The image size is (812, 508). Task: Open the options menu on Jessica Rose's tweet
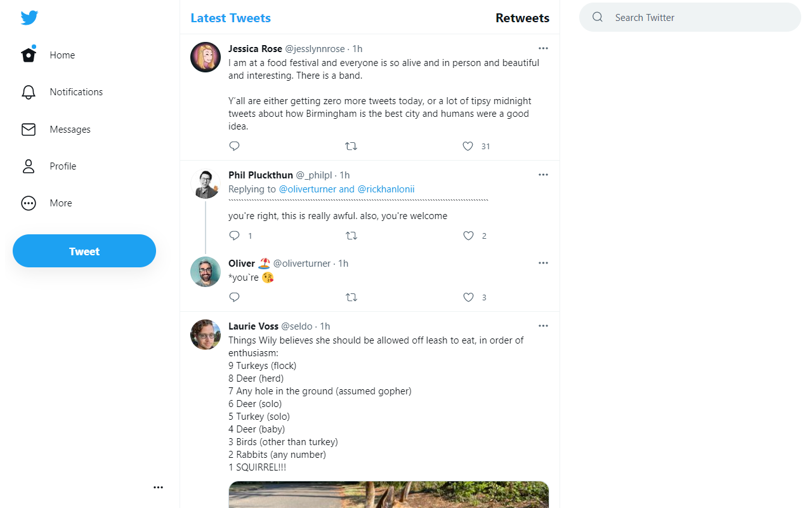[x=543, y=48]
